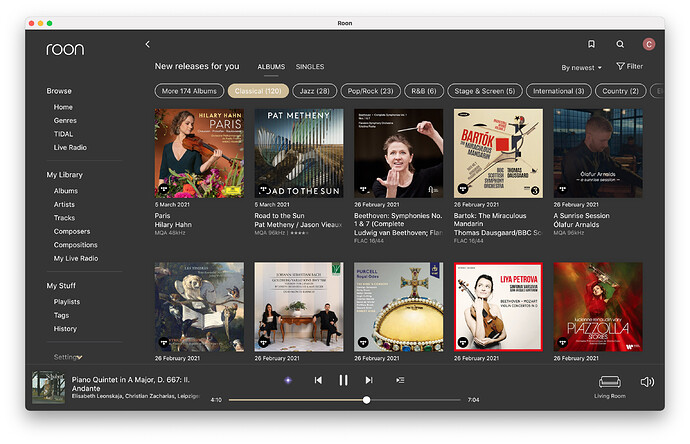Skip to next track
This screenshot has width=690, height=444.
click(369, 380)
